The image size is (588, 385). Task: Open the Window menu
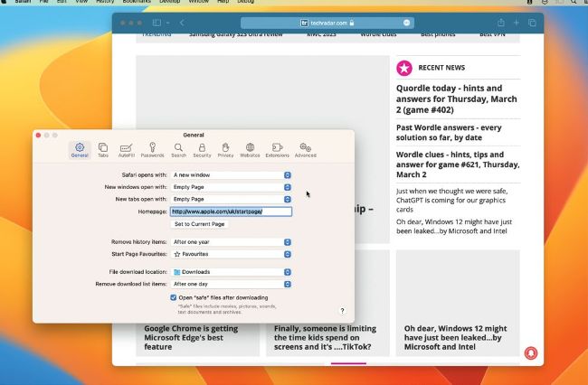[x=199, y=2]
